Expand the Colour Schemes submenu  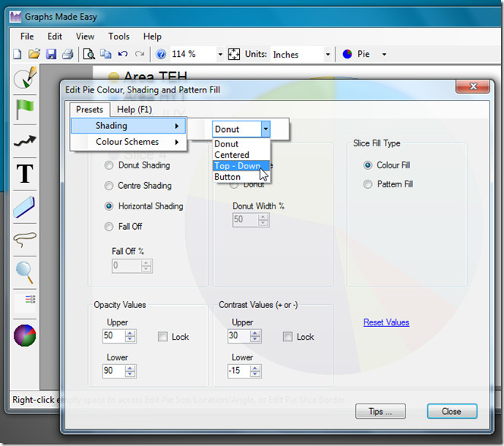(x=128, y=142)
